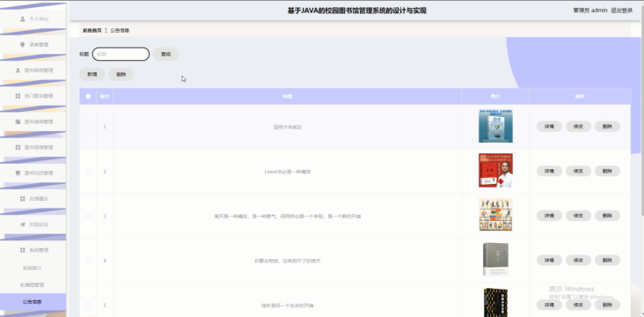This screenshot has height=317, width=644.
Task: Tick the checkbox for row 2
Action: pyautogui.click(x=88, y=172)
